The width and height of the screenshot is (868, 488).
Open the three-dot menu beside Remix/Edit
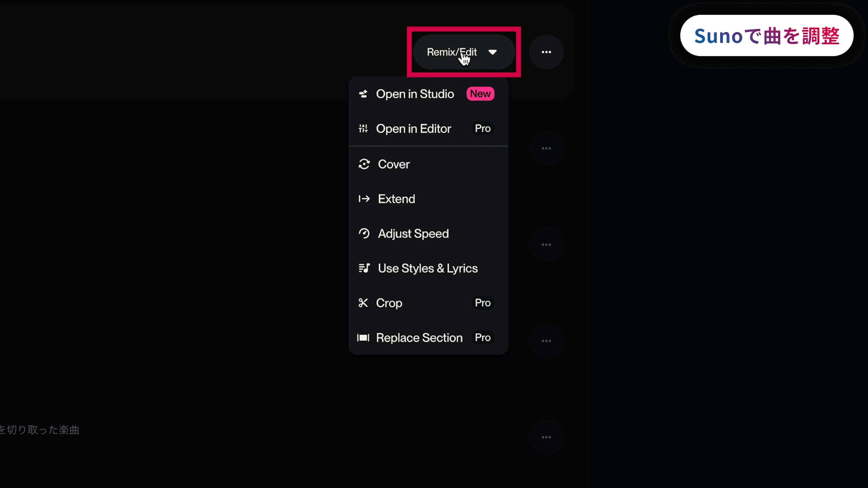click(x=546, y=52)
